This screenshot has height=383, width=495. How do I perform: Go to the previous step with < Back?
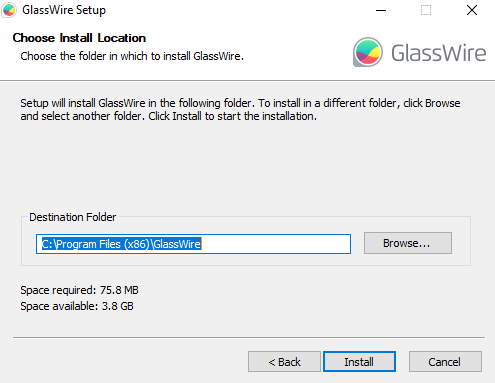(x=284, y=361)
